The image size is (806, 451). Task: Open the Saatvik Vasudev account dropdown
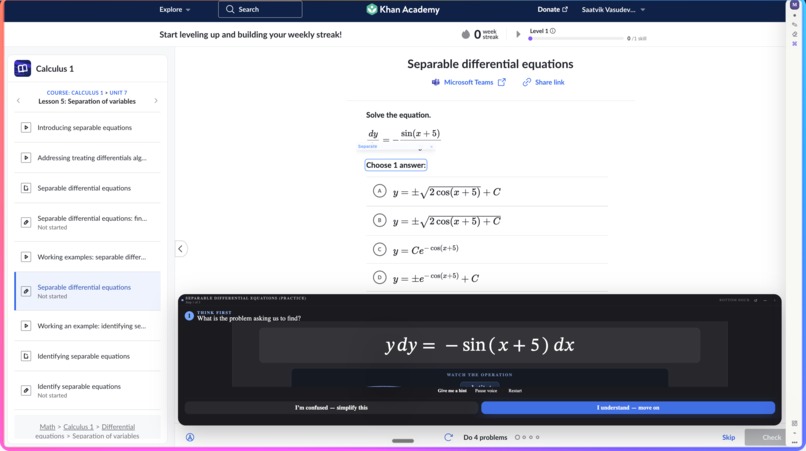(x=613, y=9)
